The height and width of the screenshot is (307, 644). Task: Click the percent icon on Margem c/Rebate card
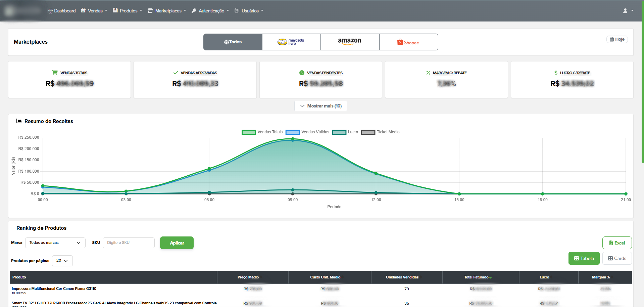tap(428, 72)
